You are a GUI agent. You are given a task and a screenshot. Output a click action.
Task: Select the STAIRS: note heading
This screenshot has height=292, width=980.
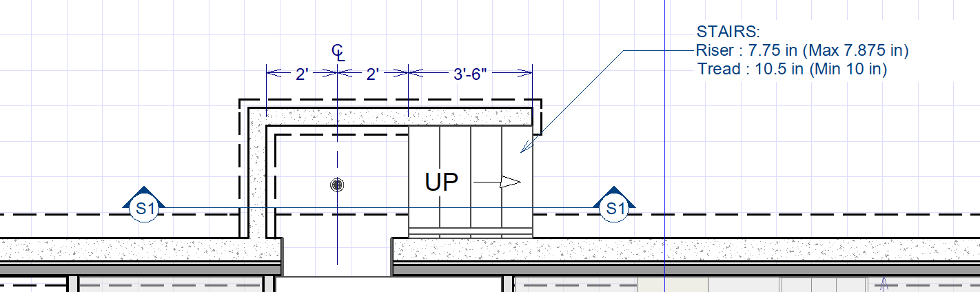727,32
